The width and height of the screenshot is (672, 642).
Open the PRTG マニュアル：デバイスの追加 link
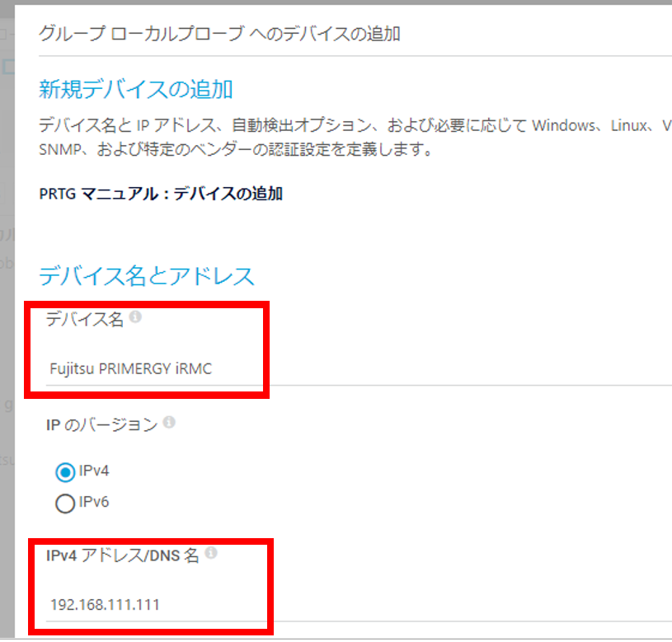(x=161, y=194)
